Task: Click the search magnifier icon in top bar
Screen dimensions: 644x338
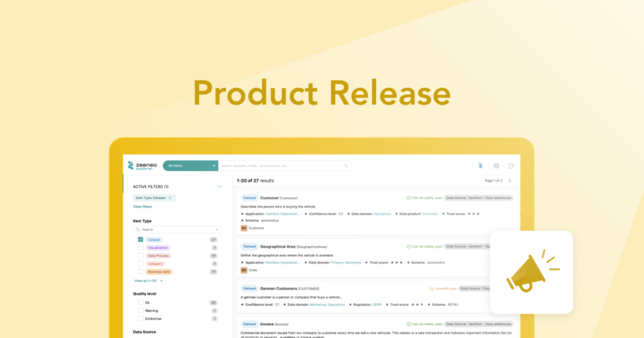Action: pyautogui.click(x=346, y=166)
